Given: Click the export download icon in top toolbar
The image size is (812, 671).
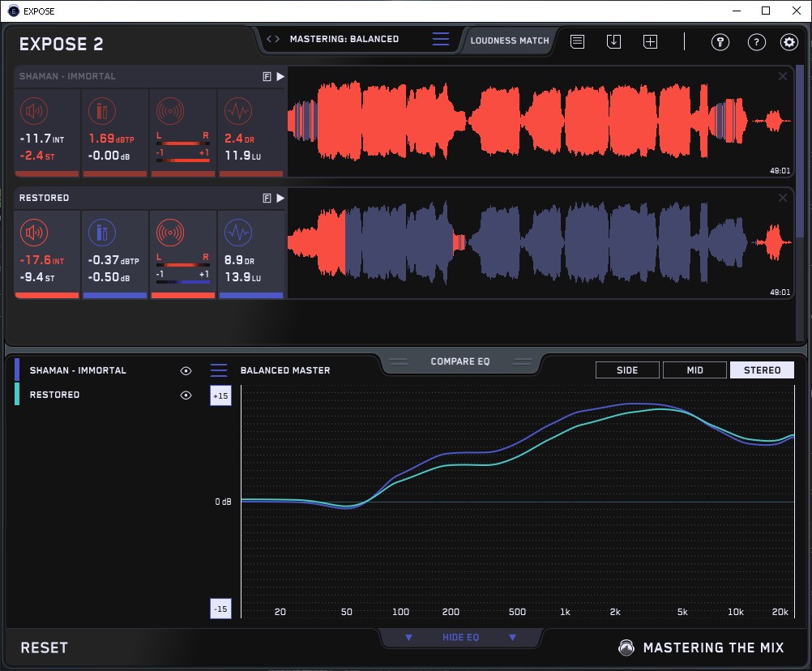Looking at the screenshot, I should (613, 42).
